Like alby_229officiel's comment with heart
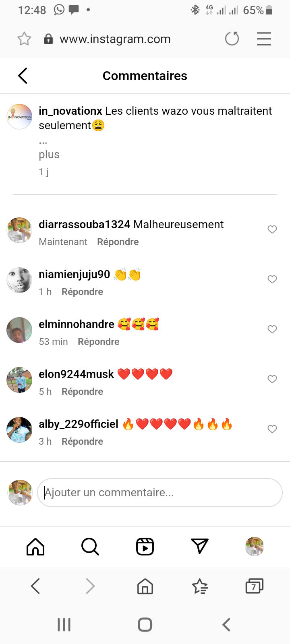This screenshot has height=644, width=290. [272, 429]
